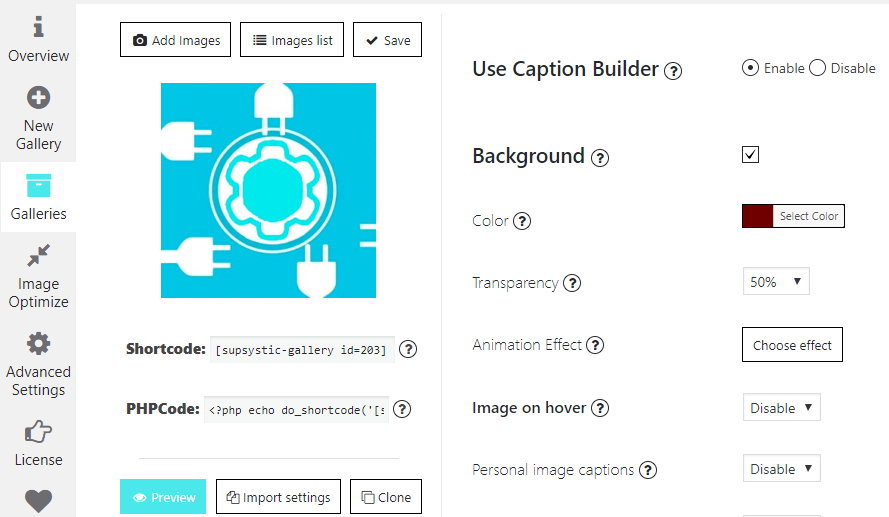Open the Overview info icon
The height and width of the screenshot is (517, 889).
(x=38, y=27)
